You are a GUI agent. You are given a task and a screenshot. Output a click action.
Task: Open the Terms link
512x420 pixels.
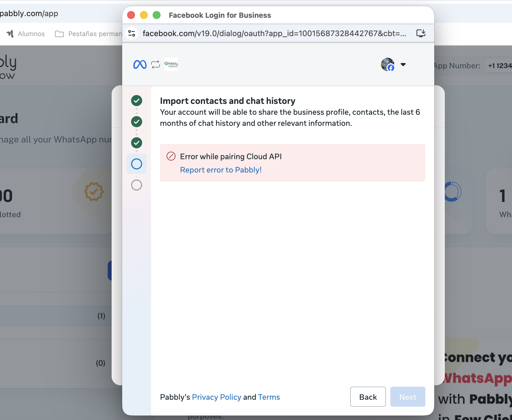[x=269, y=397]
